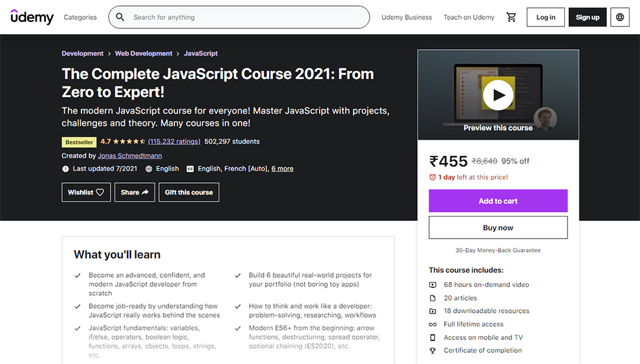Click the Full lifetime access text
This screenshot has height=364, width=640.
click(473, 325)
